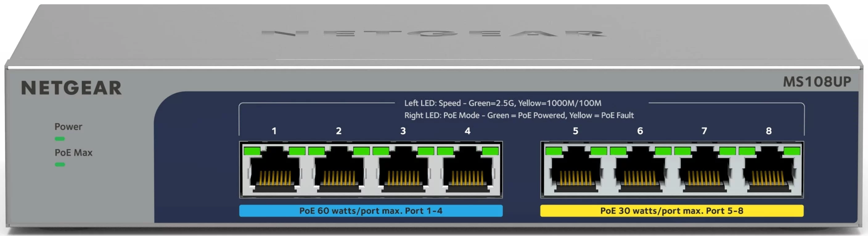The height and width of the screenshot is (236, 868).
Task: Click the MS108UP model label
Action: pos(817,82)
